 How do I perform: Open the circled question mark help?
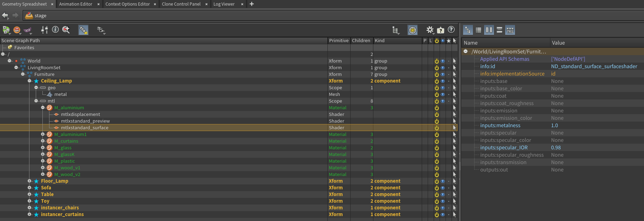(451, 30)
